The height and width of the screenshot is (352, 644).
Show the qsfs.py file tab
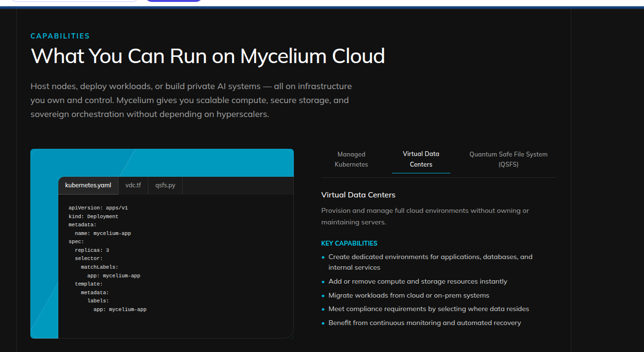(165, 185)
